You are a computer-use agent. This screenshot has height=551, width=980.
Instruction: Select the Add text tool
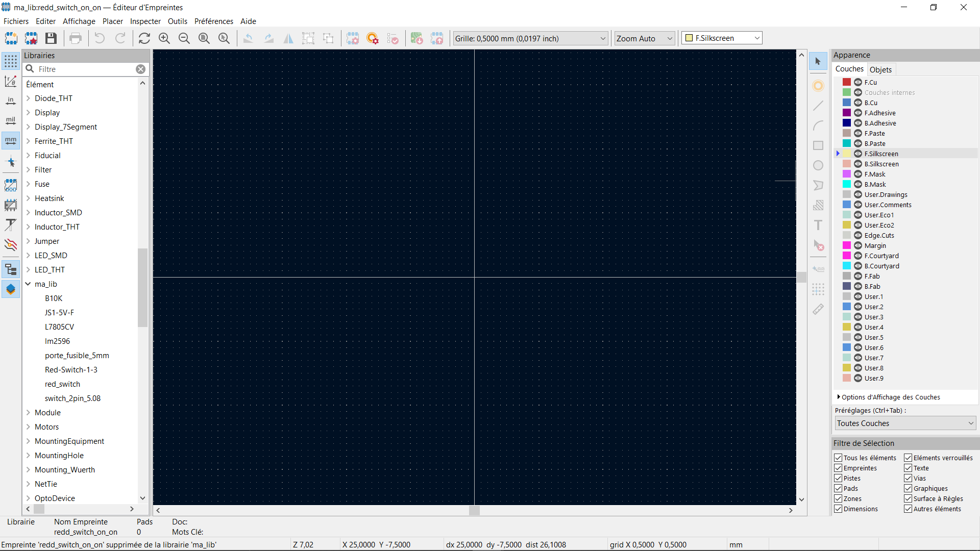pyautogui.click(x=818, y=225)
